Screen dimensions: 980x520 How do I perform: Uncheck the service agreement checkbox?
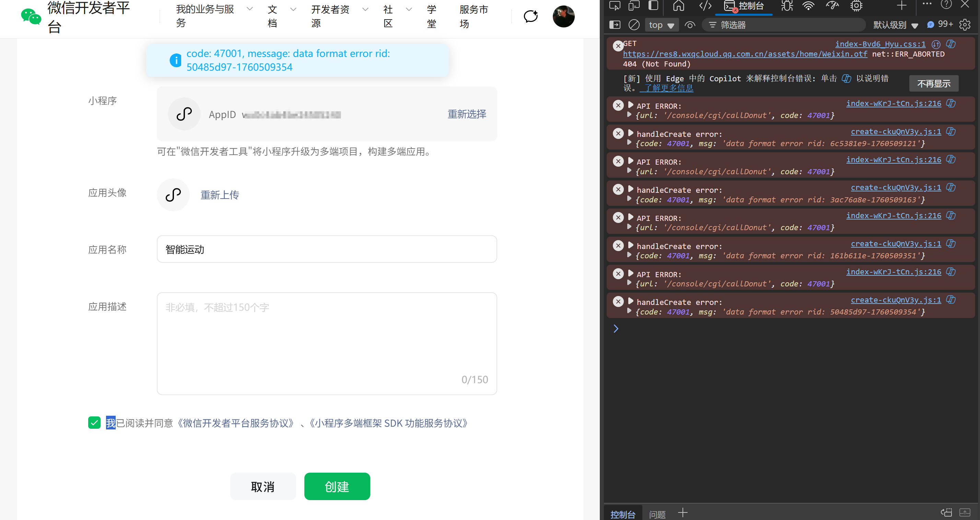point(94,423)
